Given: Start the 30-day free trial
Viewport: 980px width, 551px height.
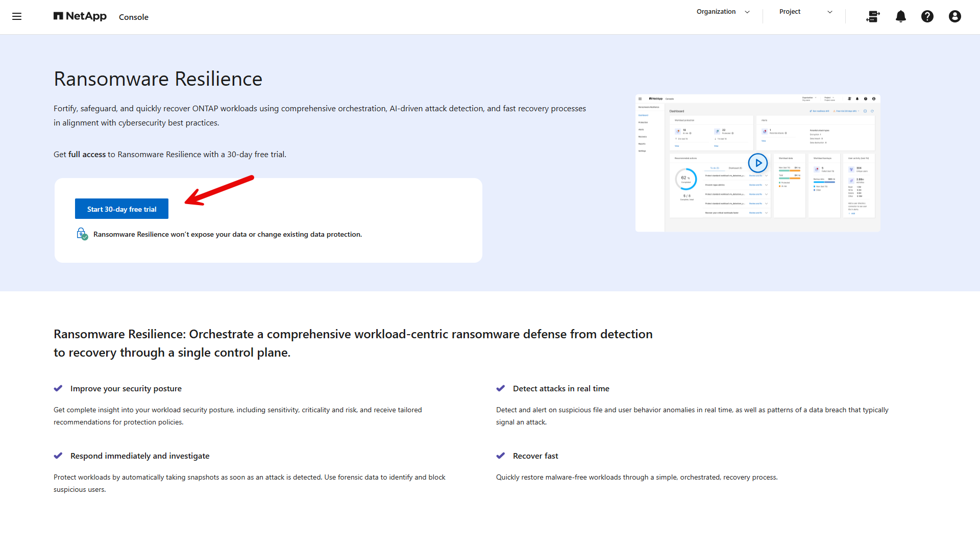Looking at the screenshot, I should (121, 209).
